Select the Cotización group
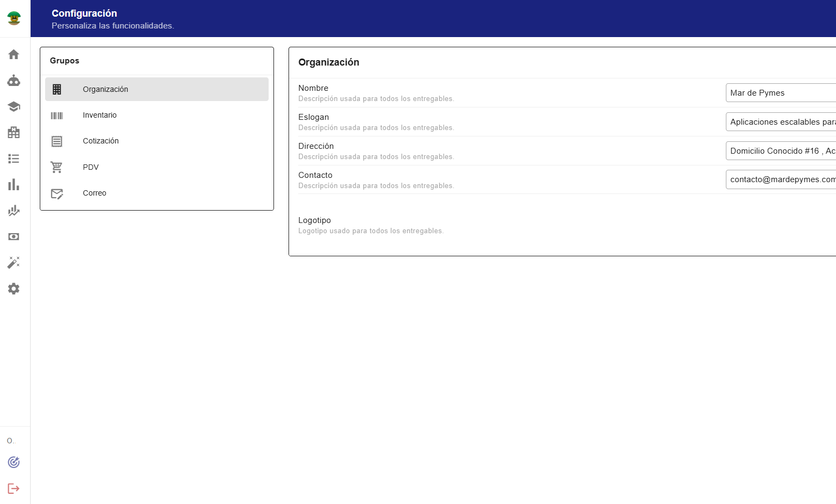 pos(157,141)
